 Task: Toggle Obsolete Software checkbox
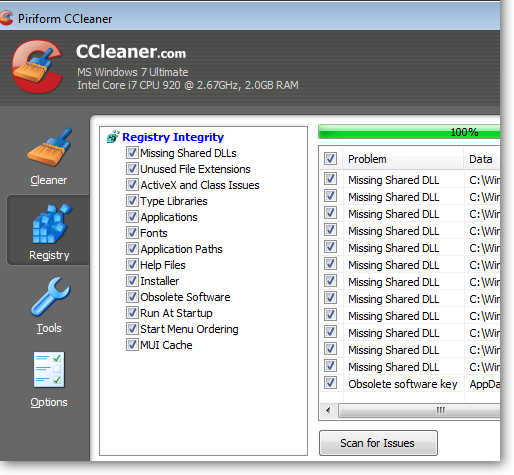132,297
